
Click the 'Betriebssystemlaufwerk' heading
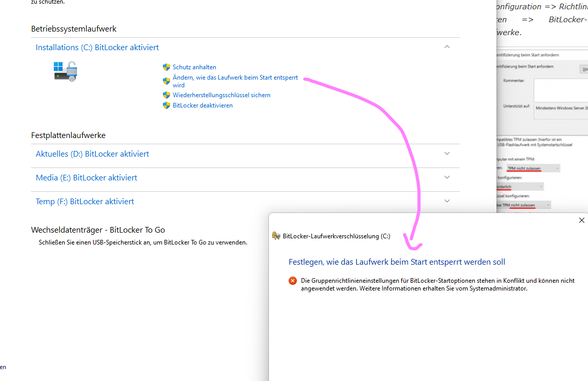(x=74, y=29)
